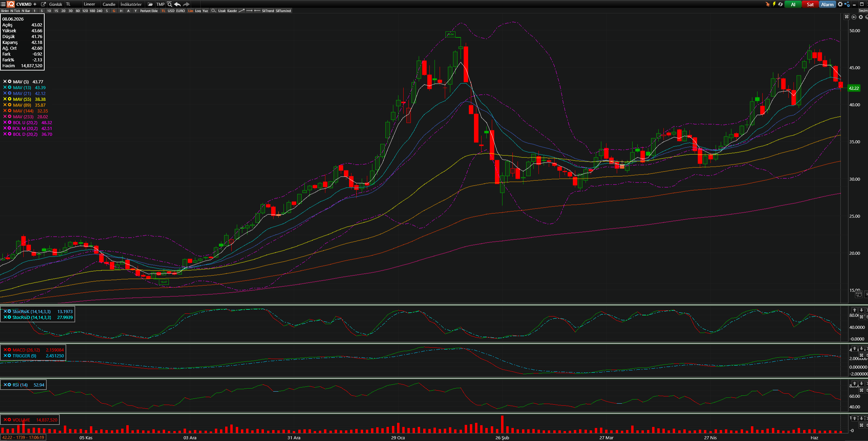The height and width of the screenshot is (441, 868).
Task: Click the yellow lightning bolt icon
Action: coord(774,4)
